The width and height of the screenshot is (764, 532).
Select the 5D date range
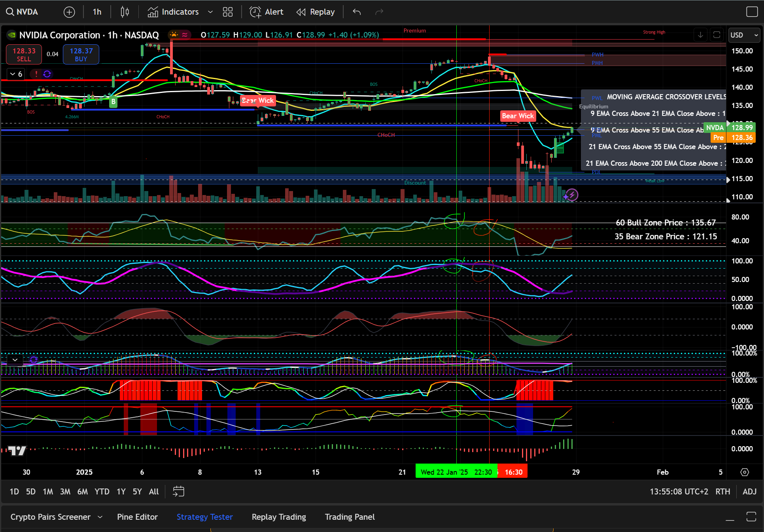(x=31, y=492)
